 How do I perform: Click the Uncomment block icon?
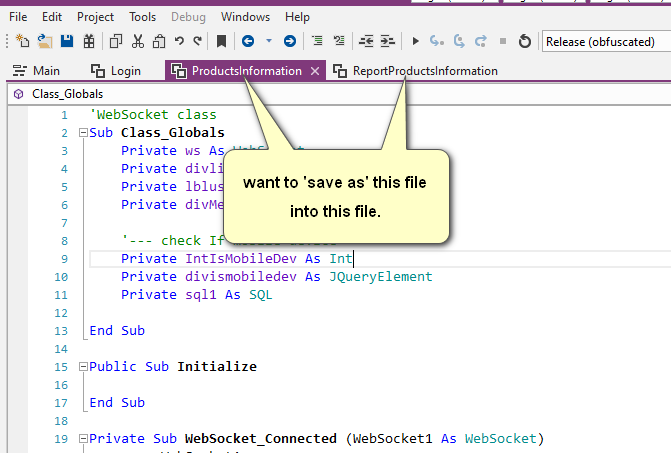(339, 41)
